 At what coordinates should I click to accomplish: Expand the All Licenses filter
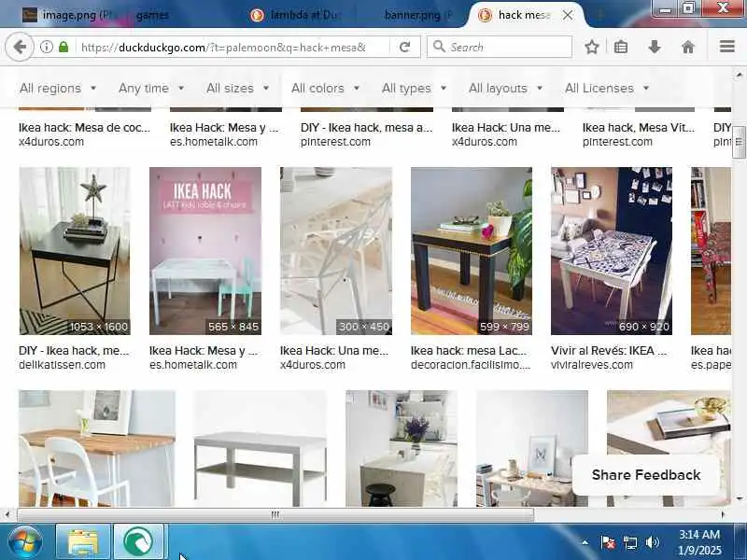coord(607,88)
